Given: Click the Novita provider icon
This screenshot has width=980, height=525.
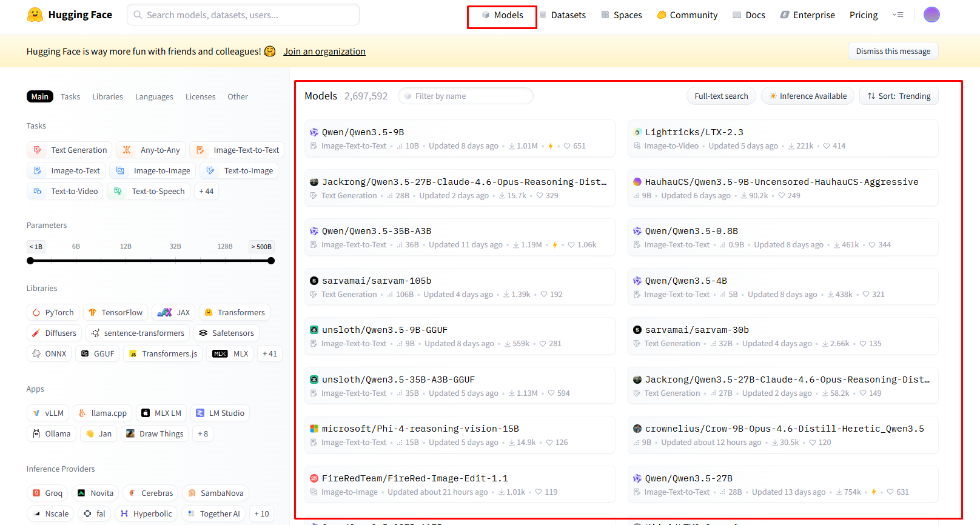Looking at the screenshot, I should (x=81, y=493).
